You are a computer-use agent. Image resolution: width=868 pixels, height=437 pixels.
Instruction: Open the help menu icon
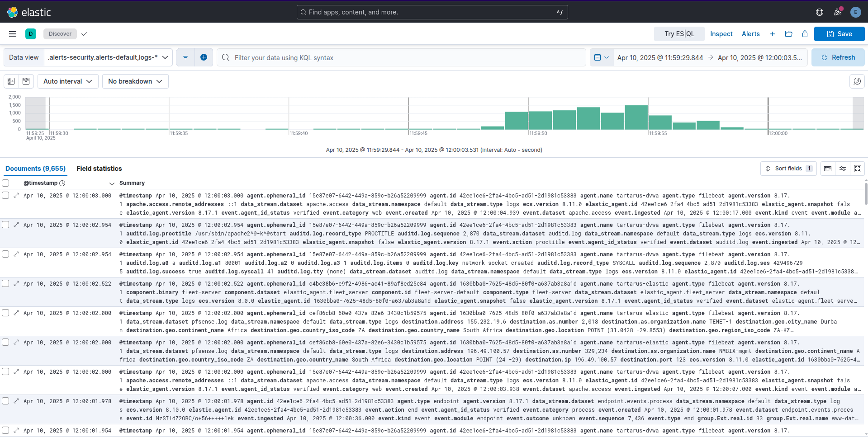coord(819,12)
